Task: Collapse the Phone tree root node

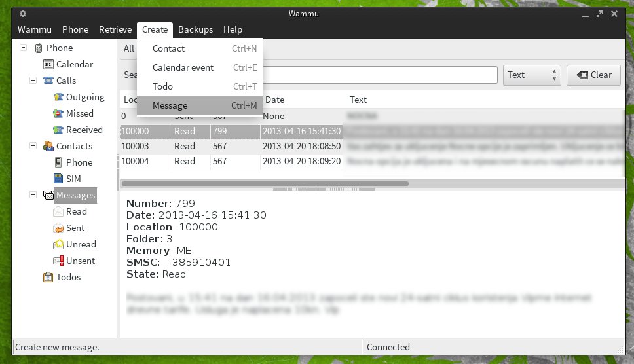Action: click(x=24, y=48)
